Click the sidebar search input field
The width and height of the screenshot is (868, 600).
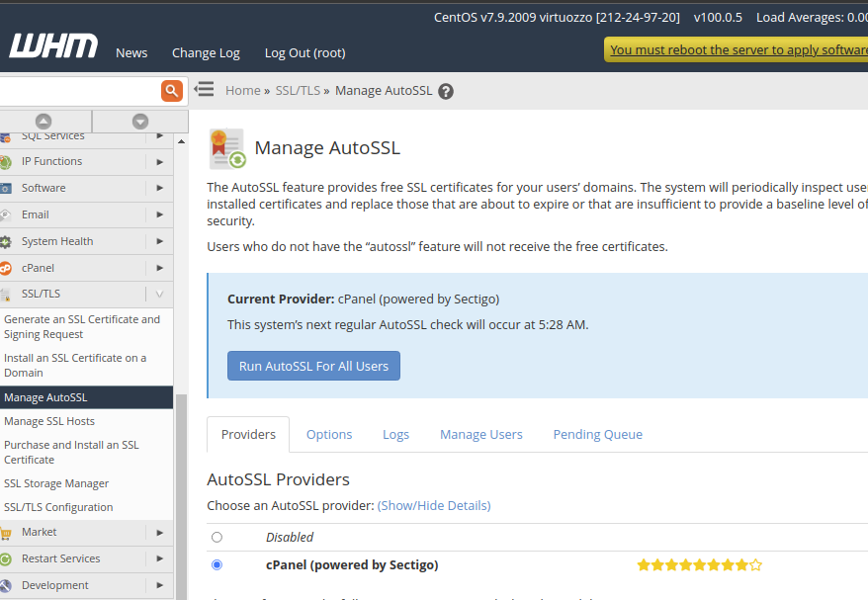point(80,90)
